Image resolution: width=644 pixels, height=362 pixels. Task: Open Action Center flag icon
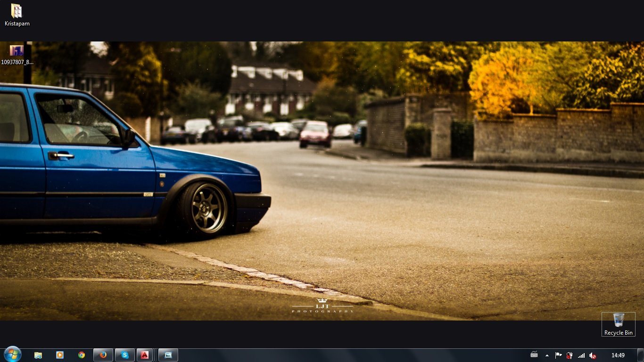pyautogui.click(x=558, y=355)
